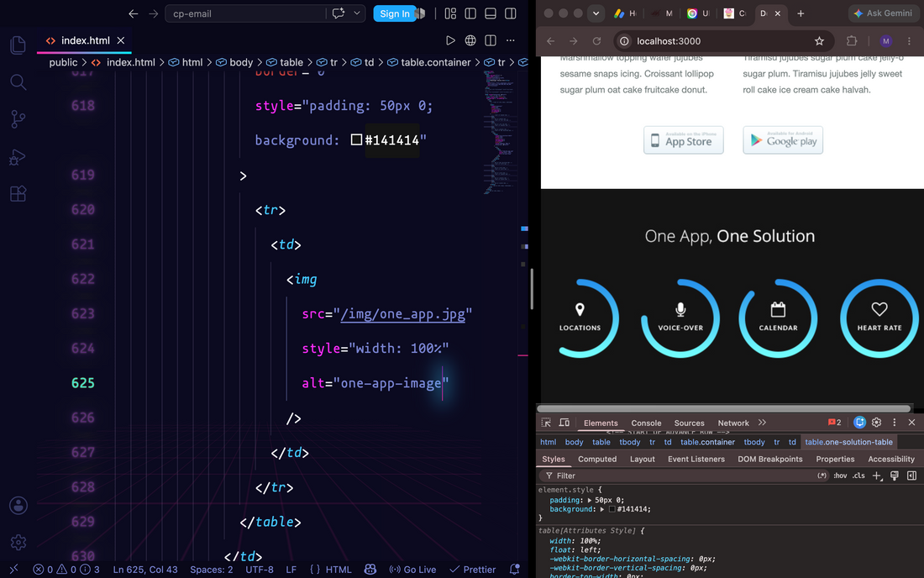Viewport: 924px width, 578px height.
Task: Click the Ln 625, Col 43 status item
Action: (x=145, y=569)
